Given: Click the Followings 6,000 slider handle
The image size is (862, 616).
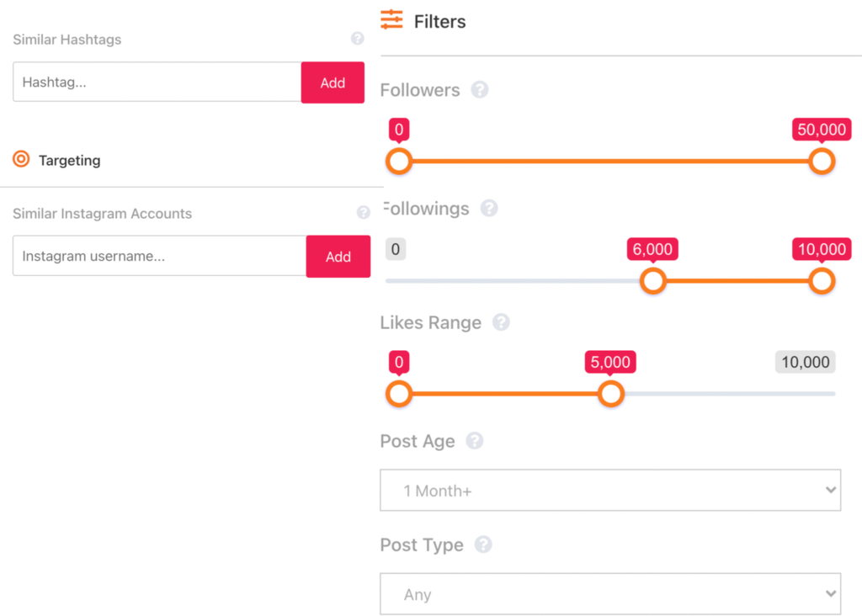Looking at the screenshot, I should (x=652, y=281).
